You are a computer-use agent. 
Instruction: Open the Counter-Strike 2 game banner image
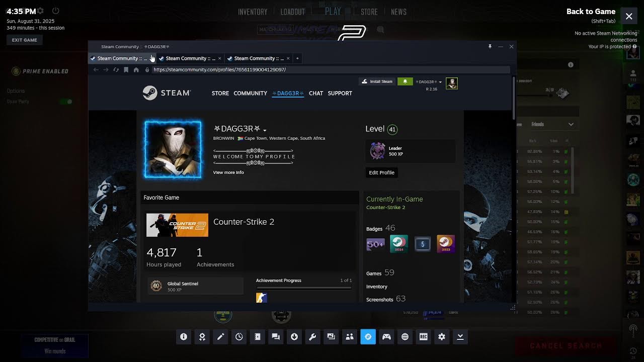177,225
